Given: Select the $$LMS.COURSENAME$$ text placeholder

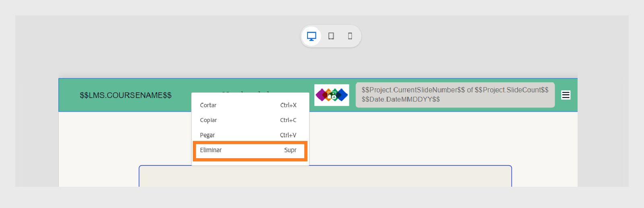Looking at the screenshot, I should click(x=126, y=95).
